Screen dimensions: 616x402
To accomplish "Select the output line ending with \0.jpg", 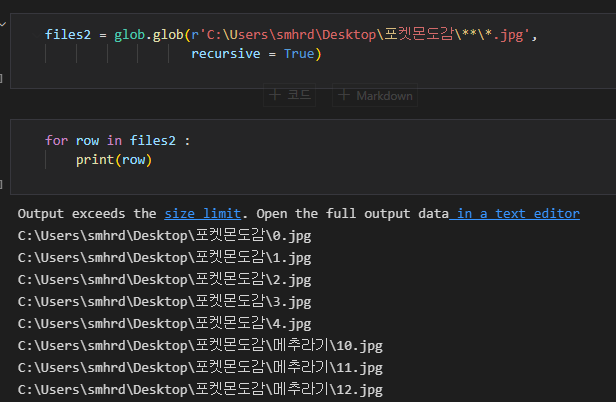I will pos(164,236).
